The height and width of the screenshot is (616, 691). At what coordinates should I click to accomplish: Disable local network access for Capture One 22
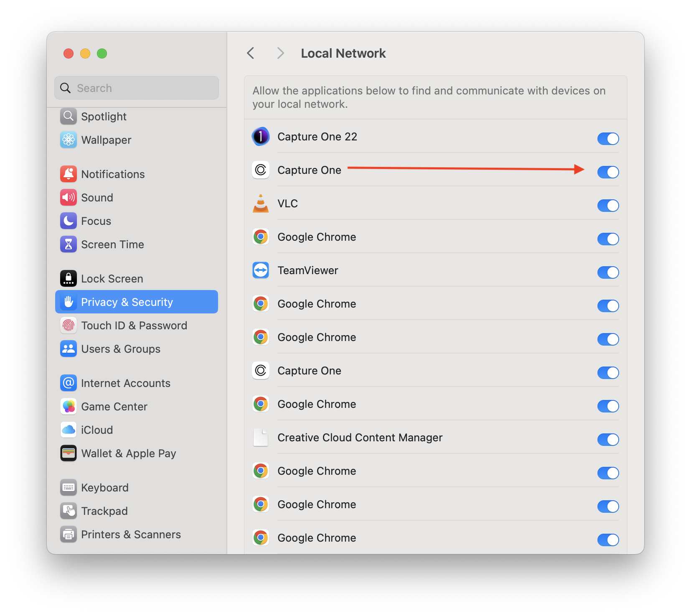[x=608, y=138]
